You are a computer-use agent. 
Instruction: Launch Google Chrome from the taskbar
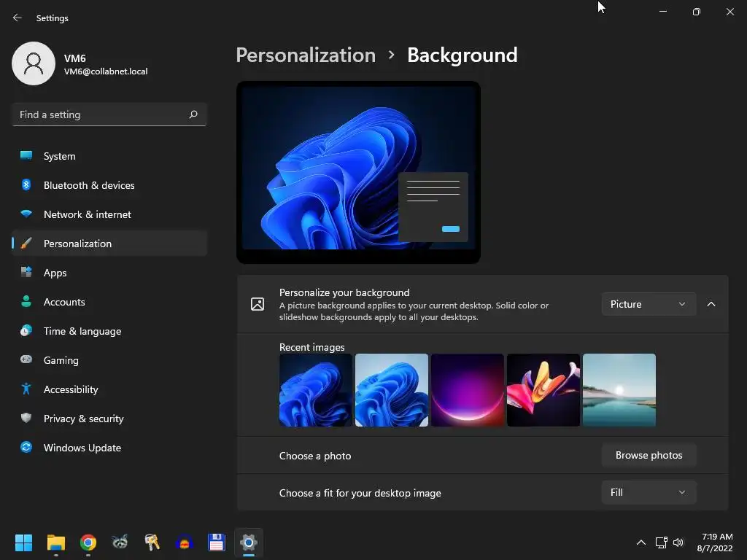(x=88, y=542)
